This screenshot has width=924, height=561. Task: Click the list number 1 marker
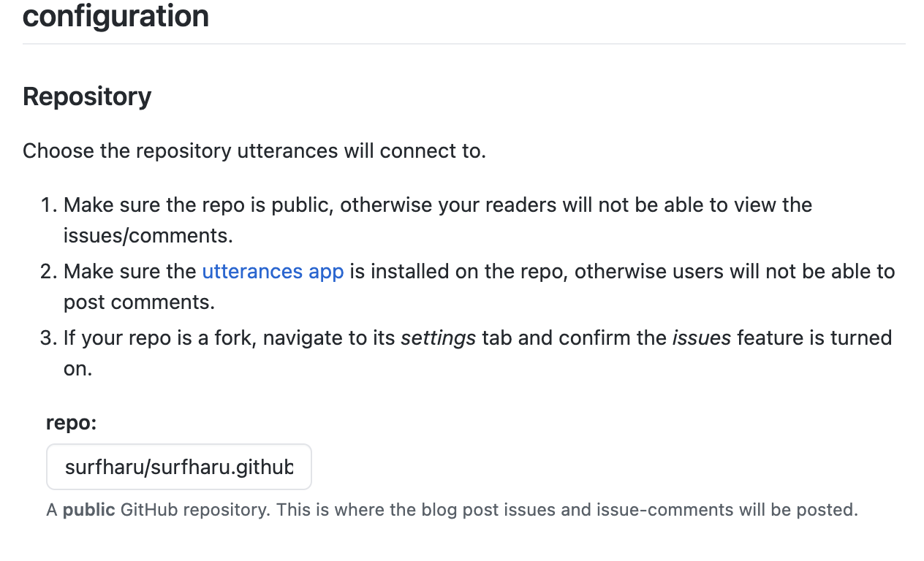pyautogui.click(x=48, y=205)
